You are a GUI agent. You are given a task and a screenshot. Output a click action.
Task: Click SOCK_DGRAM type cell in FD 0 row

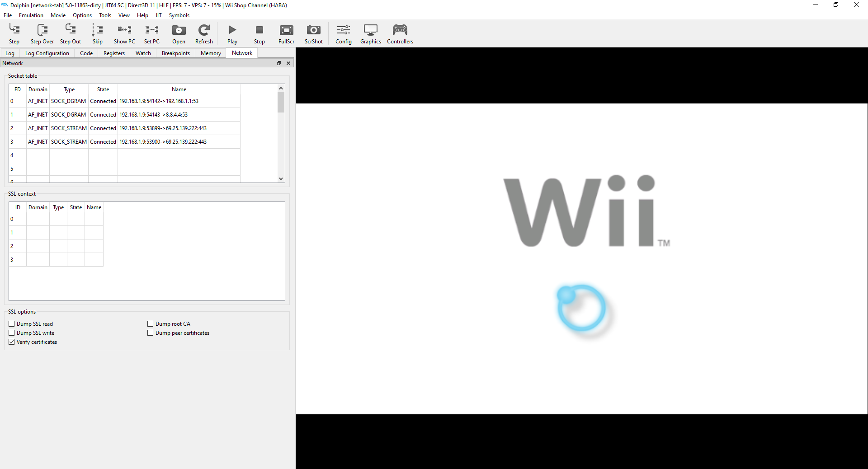point(68,101)
